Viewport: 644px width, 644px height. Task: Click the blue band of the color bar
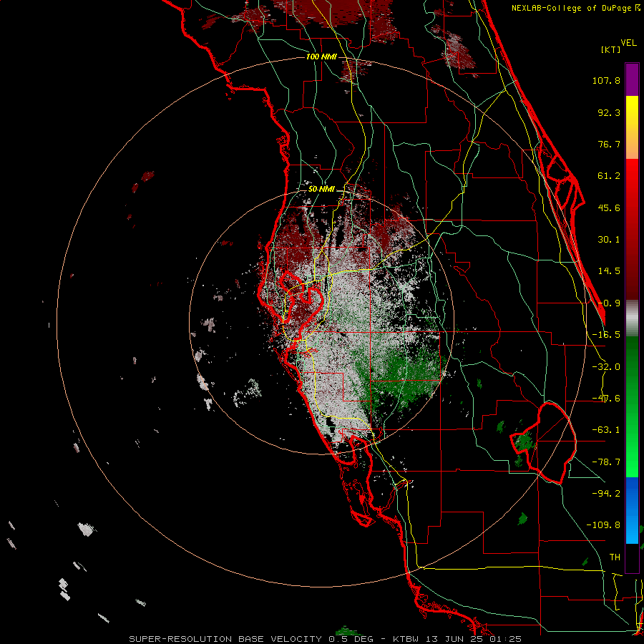tap(632, 510)
